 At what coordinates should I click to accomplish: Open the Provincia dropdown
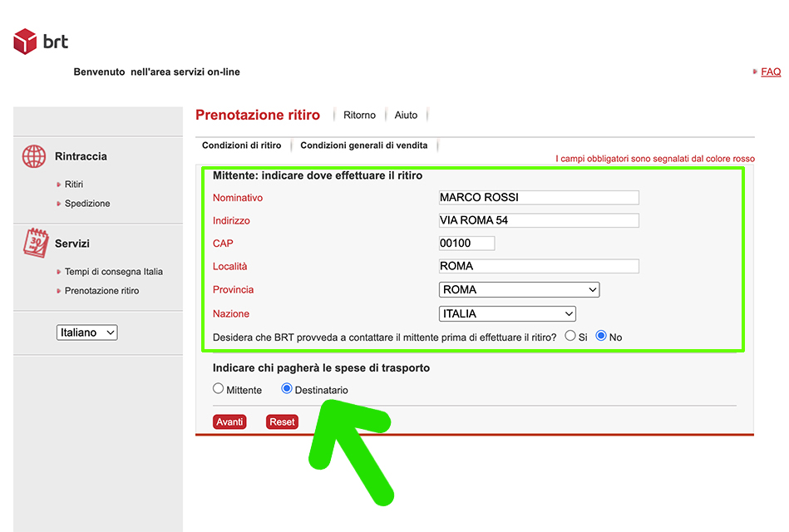coord(519,290)
